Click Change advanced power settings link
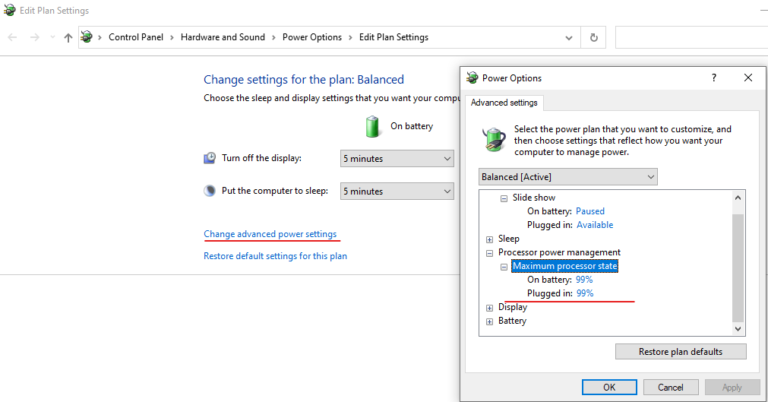 click(x=270, y=234)
